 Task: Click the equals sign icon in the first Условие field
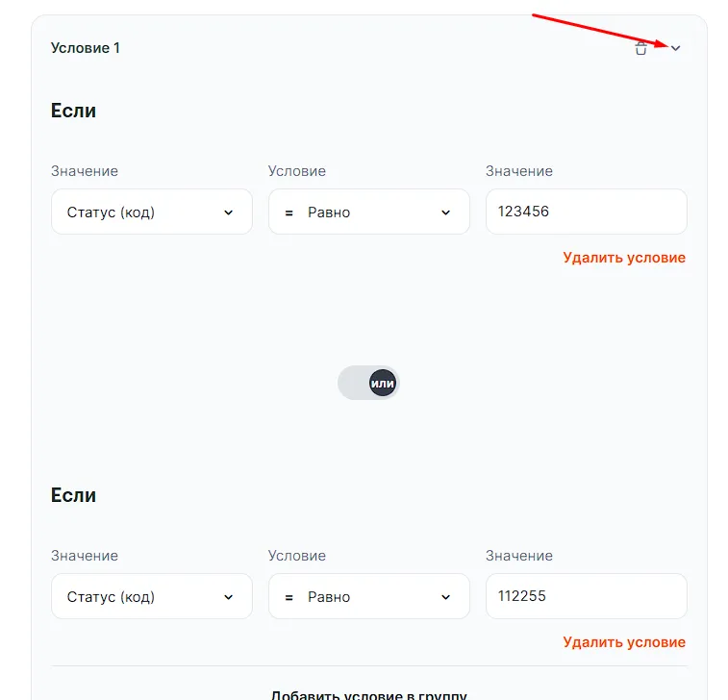289,212
